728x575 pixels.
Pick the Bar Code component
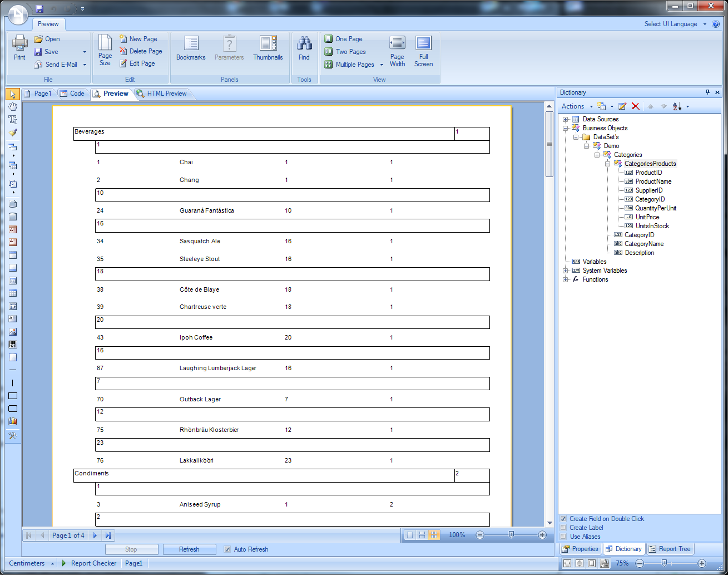click(x=13, y=345)
